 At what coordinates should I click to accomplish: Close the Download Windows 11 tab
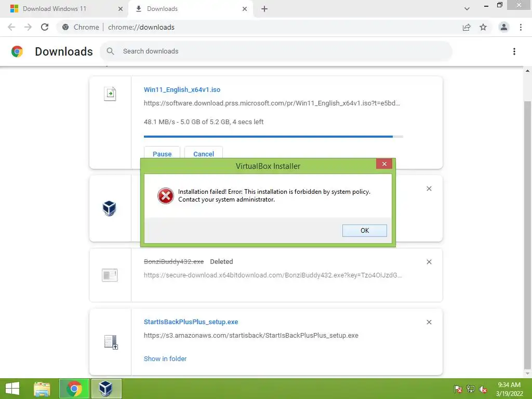(x=121, y=9)
